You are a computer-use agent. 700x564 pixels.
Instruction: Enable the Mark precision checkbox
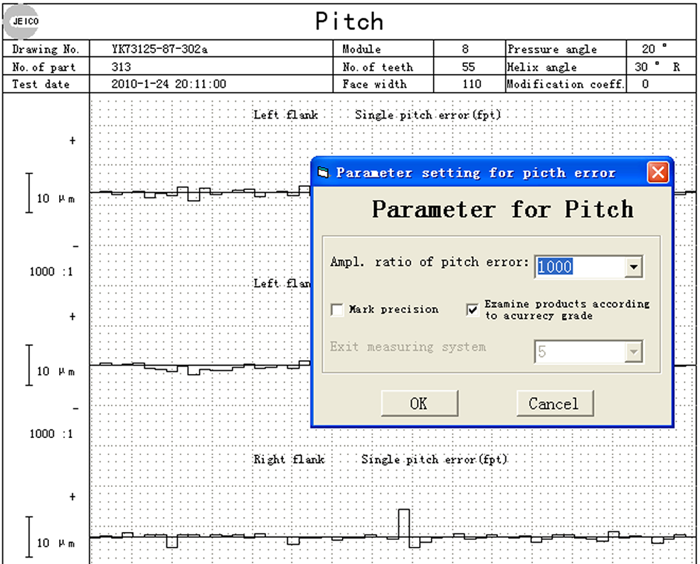(x=338, y=310)
